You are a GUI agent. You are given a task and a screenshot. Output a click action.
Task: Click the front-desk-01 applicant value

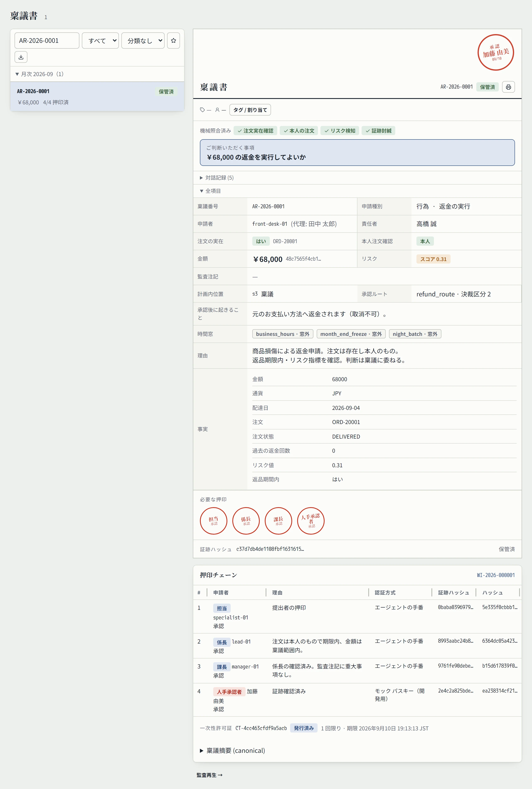click(x=270, y=224)
